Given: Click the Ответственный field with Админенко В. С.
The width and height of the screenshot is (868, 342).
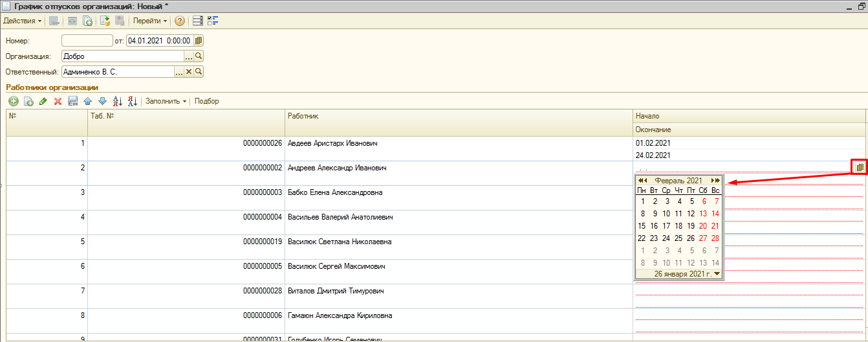Looking at the screenshot, I should (x=118, y=72).
